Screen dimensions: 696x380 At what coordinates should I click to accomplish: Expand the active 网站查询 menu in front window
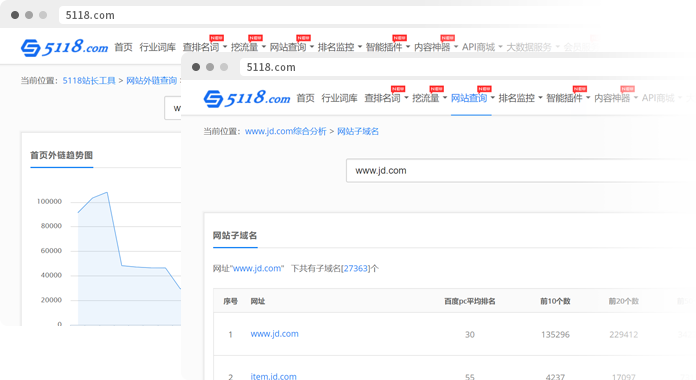[472, 98]
